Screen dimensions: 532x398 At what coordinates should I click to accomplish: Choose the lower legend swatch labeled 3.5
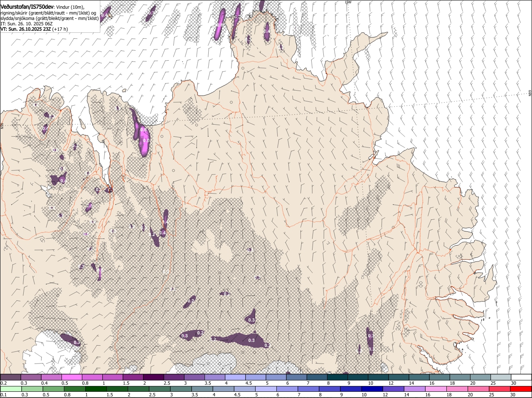[x=202, y=389]
